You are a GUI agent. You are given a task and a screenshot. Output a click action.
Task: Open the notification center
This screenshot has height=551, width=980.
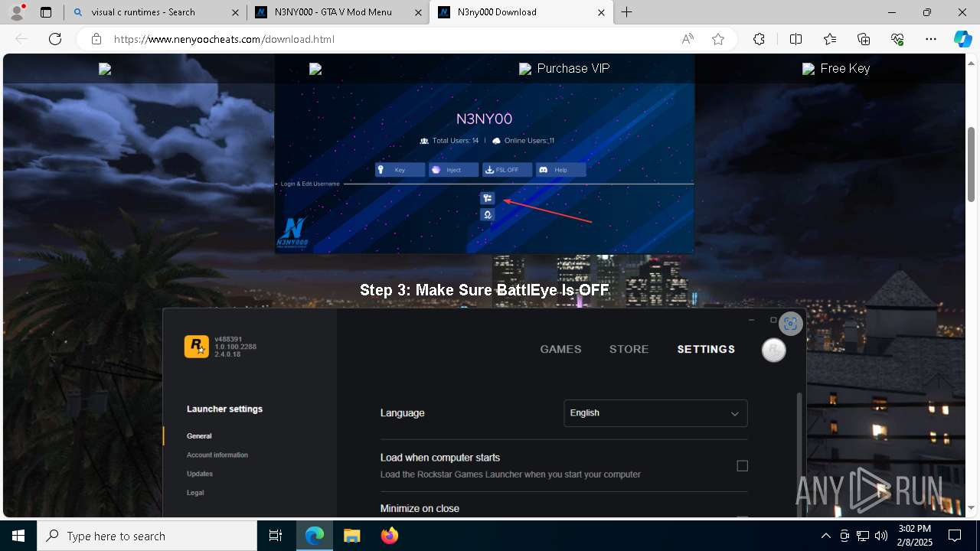[955, 536]
